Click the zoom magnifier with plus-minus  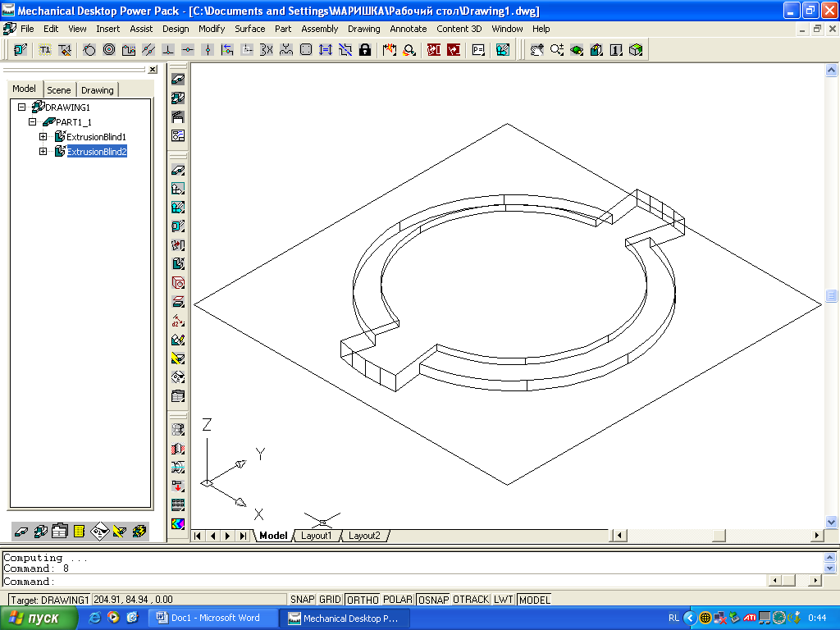pyautogui.click(x=557, y=50)
